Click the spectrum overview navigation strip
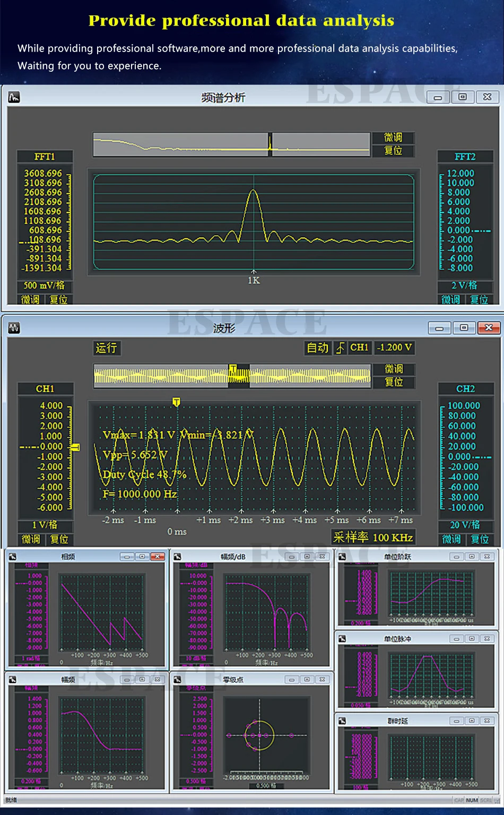504x815 pixels. click(x=231, y=145)
